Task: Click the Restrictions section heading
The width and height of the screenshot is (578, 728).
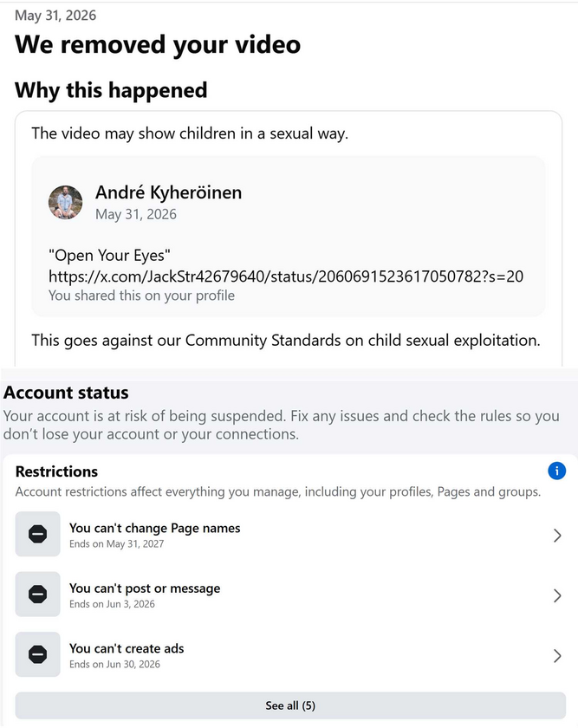Action: coord(56,471)
